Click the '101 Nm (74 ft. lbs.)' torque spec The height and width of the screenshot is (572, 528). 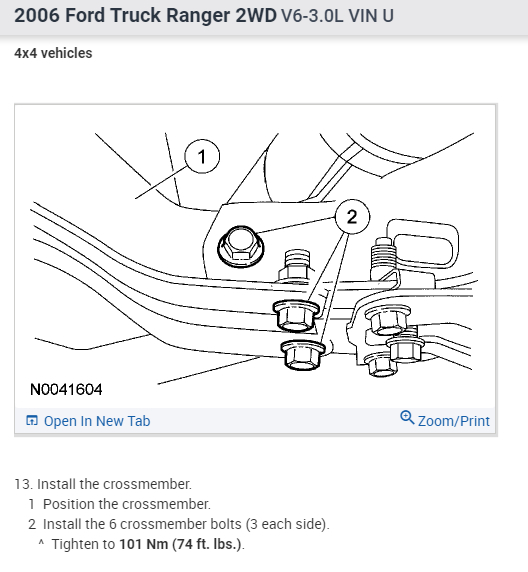tap(180, 544)
